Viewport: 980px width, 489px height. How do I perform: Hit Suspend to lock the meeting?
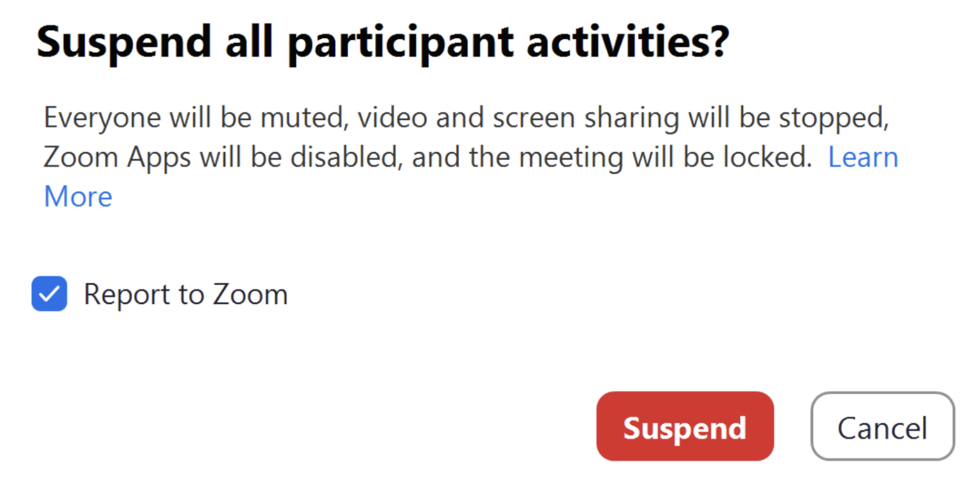[x=685, y=426]
